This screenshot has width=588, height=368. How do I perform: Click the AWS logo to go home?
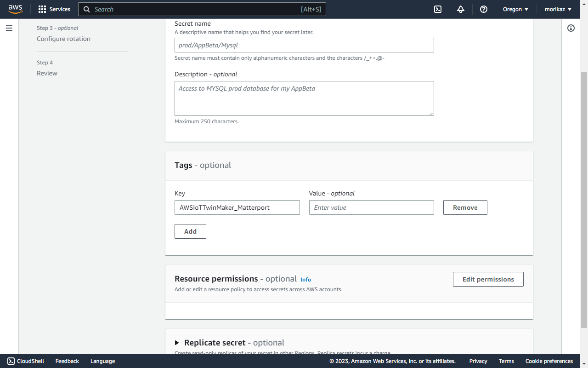click(15, 9)
